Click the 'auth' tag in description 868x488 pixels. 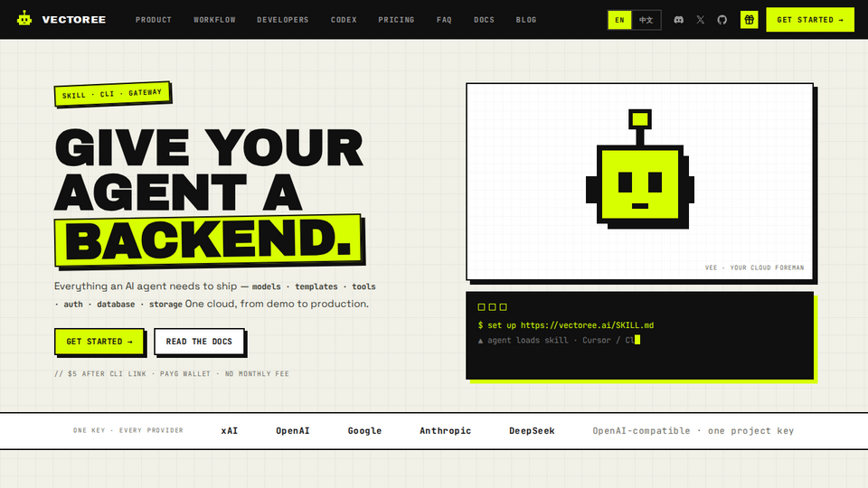73,305
